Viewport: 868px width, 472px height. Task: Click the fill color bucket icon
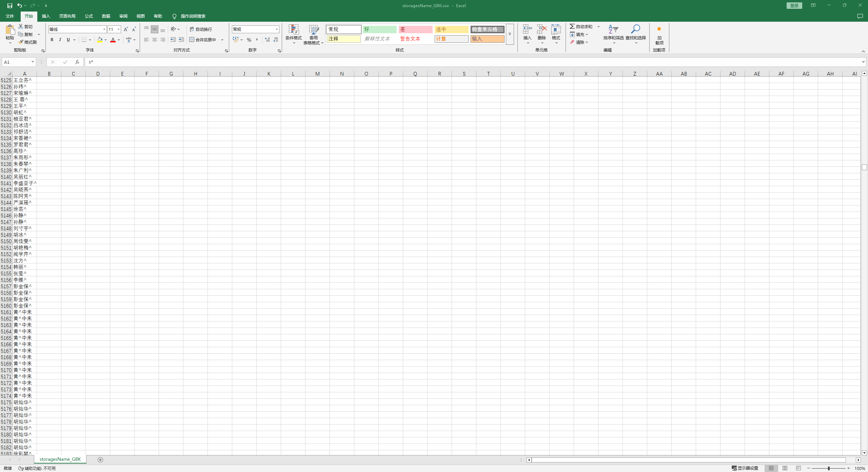point(100,40)
